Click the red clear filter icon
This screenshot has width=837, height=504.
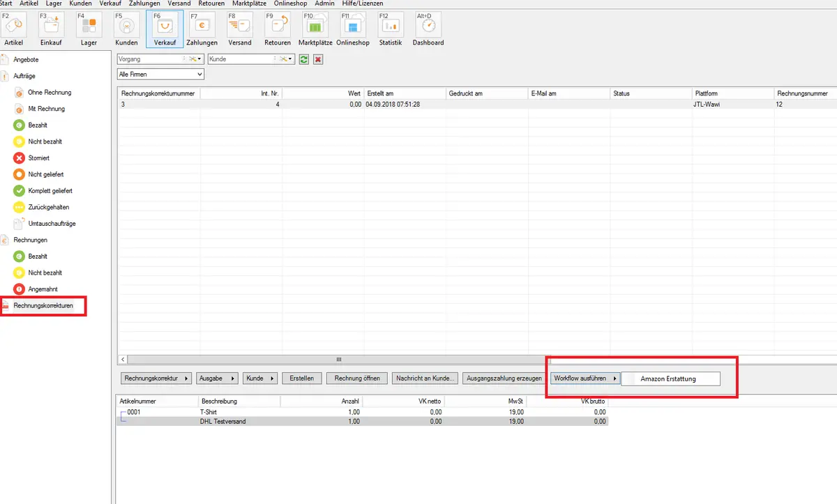[x=318, y=59]
